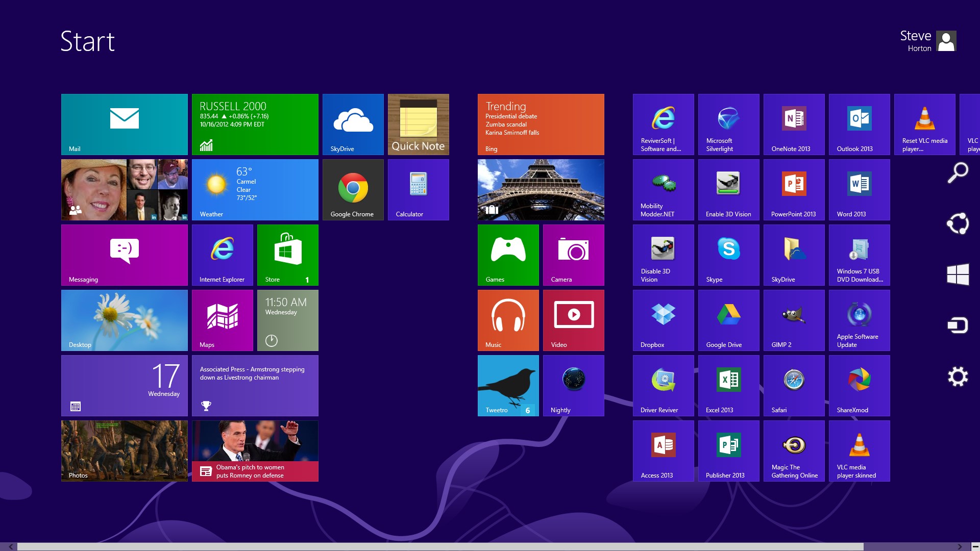Launch Access 2013 tile
Image resolution: width=980 pixels, height=551 pixels.
click(664, 451)
